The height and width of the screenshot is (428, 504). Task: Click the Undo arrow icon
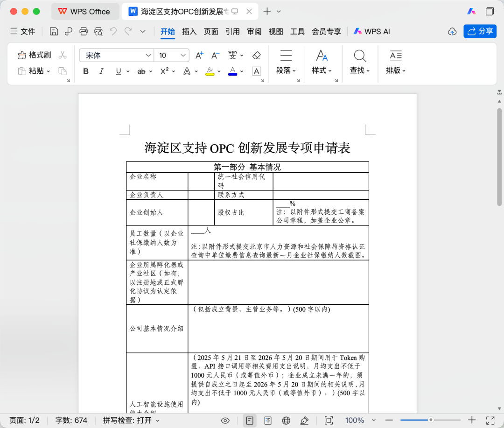click(113, 31)
